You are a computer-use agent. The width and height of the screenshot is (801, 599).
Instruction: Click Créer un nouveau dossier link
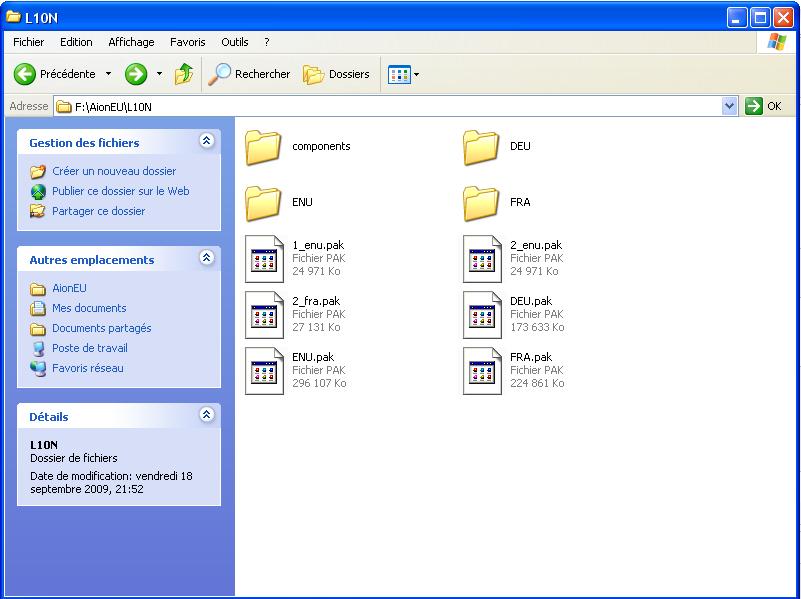tap(114, 171)
